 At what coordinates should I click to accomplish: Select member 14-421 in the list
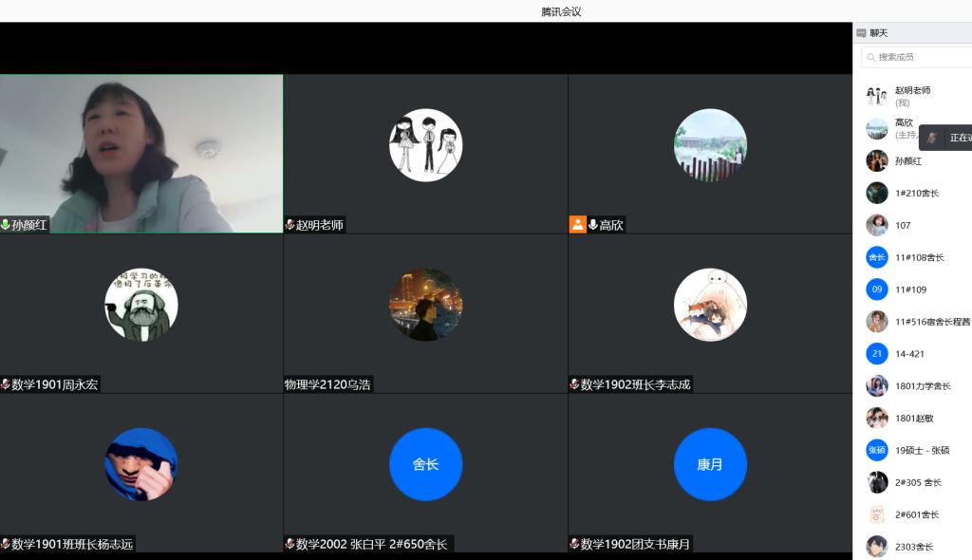[x=909, y=354]
